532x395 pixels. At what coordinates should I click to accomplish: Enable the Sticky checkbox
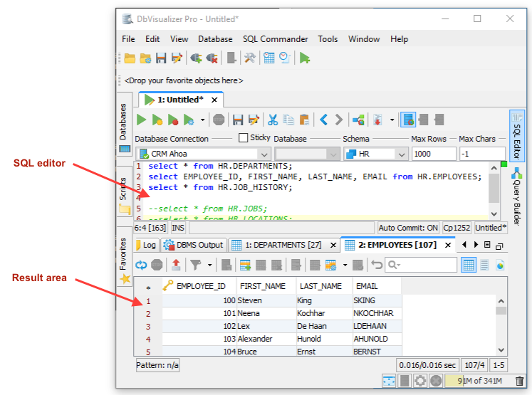click(x=244, y=137)
